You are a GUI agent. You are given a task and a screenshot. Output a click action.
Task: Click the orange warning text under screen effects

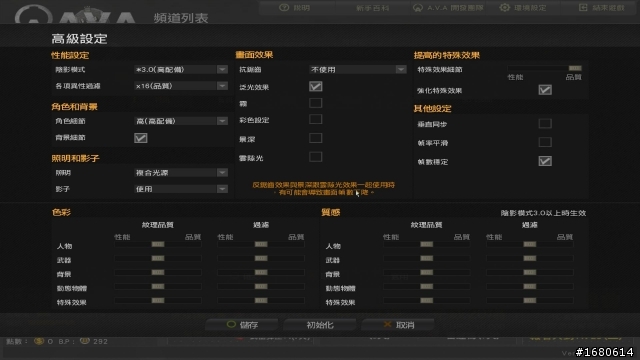point(324,189)
